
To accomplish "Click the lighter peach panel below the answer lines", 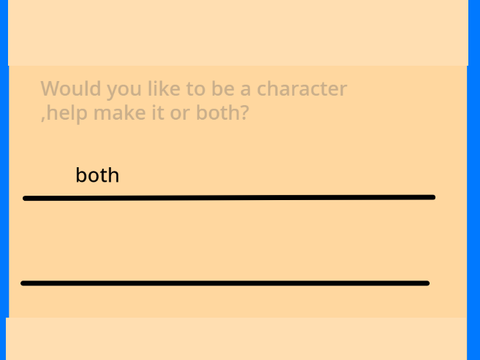I will pyautogui.click(x=236, y=339).
